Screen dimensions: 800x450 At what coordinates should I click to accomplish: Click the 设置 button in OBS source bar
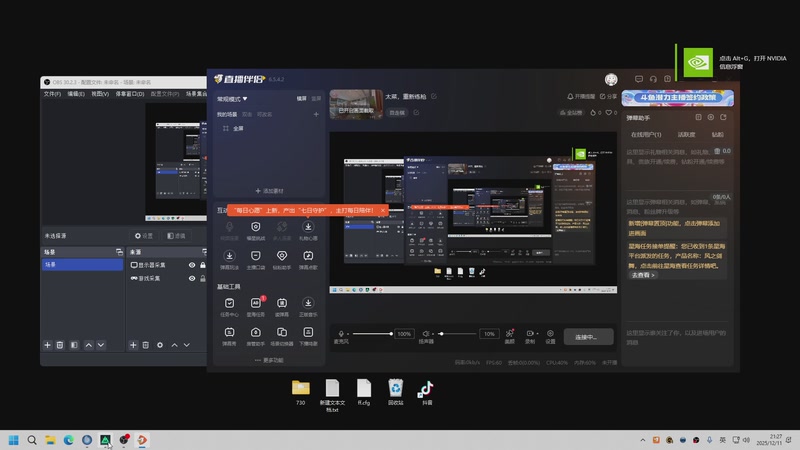coord(143,236)
